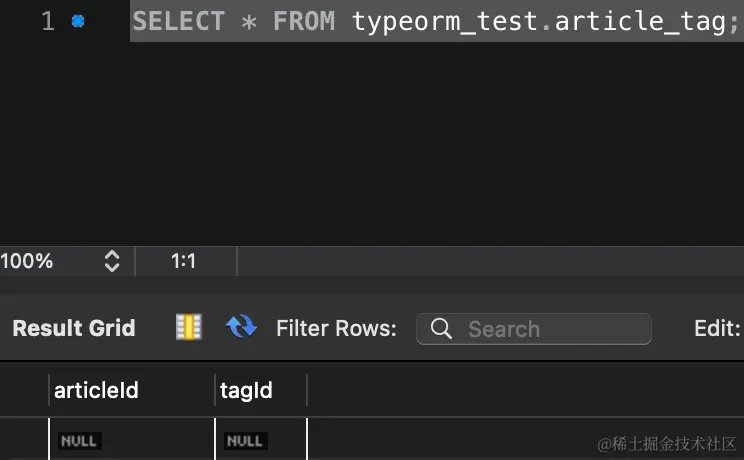Click the result grid columns icon

point(188,327)
